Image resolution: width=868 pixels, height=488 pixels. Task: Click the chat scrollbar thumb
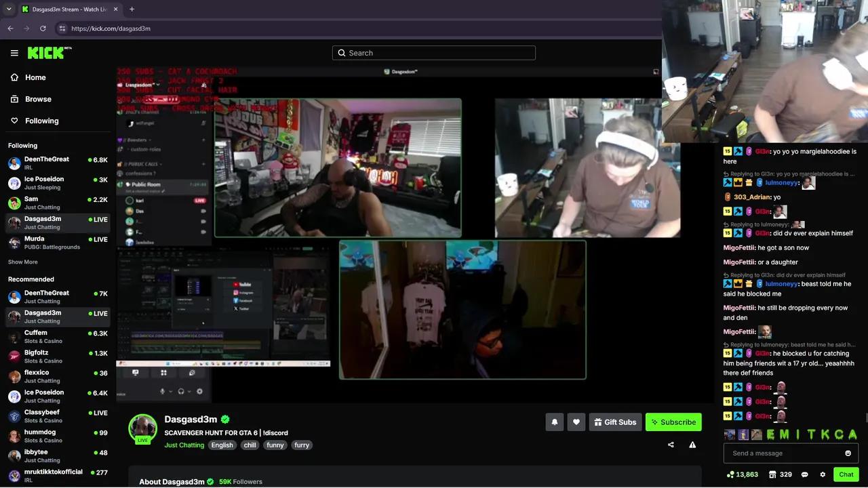(866, 418)
